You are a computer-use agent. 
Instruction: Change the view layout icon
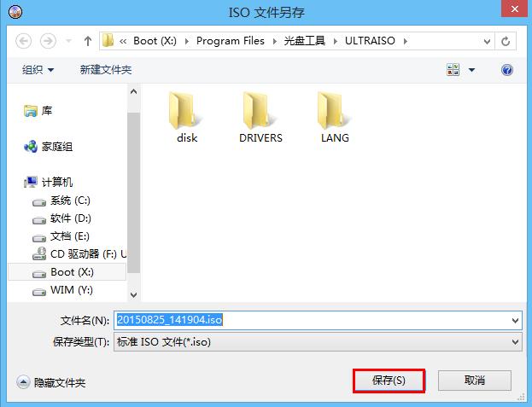[453, 70]
